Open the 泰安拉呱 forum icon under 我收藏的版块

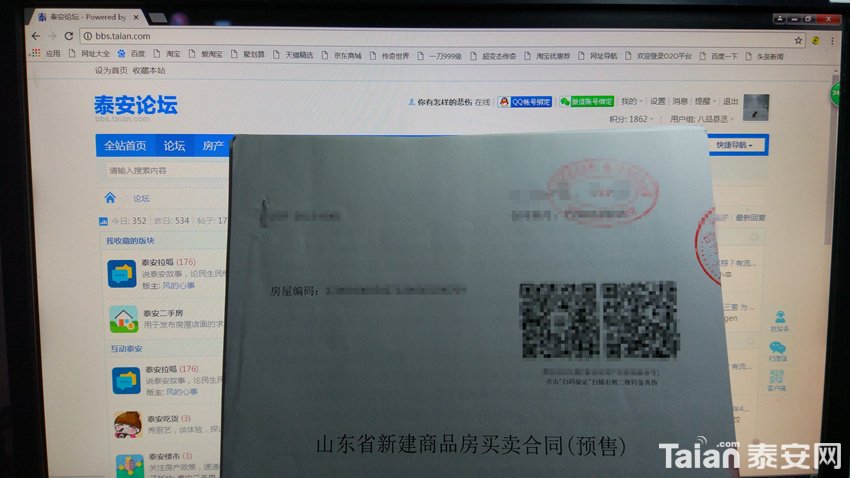[122, 273]
